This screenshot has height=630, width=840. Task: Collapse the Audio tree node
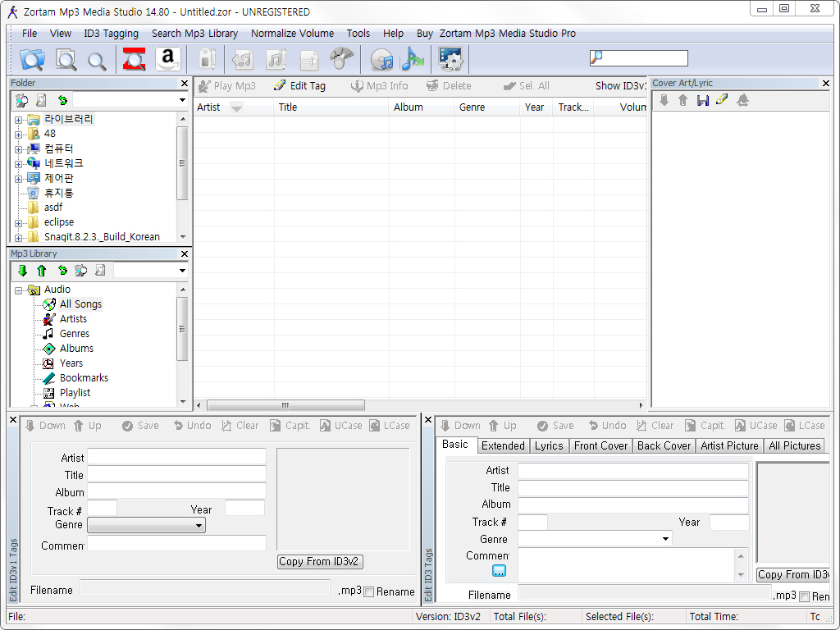18,290
